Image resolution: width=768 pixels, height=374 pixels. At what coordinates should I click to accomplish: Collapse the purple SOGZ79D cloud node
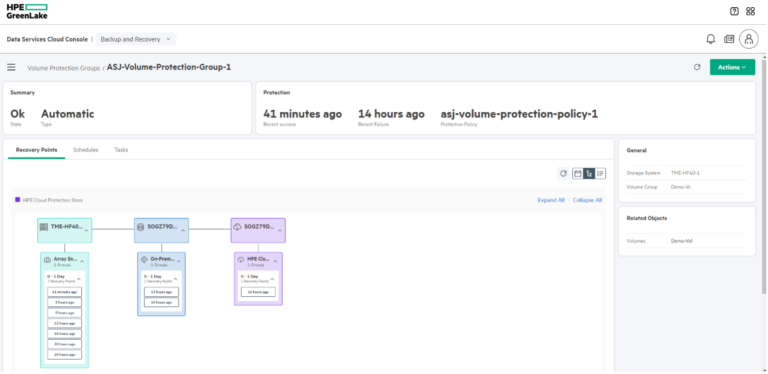(280, 230)
